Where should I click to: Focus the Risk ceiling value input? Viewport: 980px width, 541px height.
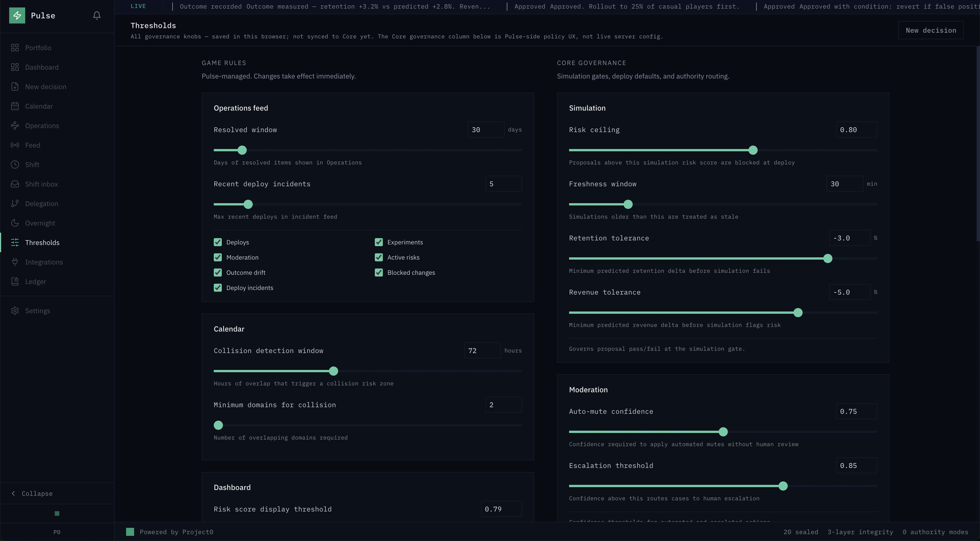(x=856, y=130)
